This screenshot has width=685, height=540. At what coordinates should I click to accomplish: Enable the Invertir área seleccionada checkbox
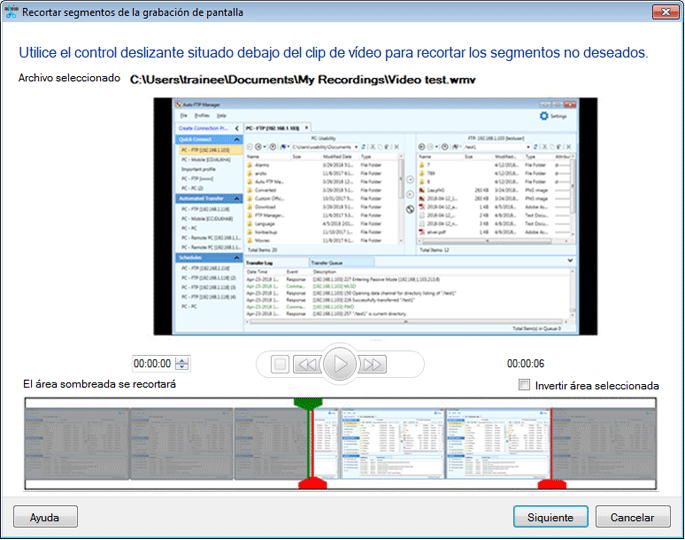pyautogui.click(x=526, y=385)
